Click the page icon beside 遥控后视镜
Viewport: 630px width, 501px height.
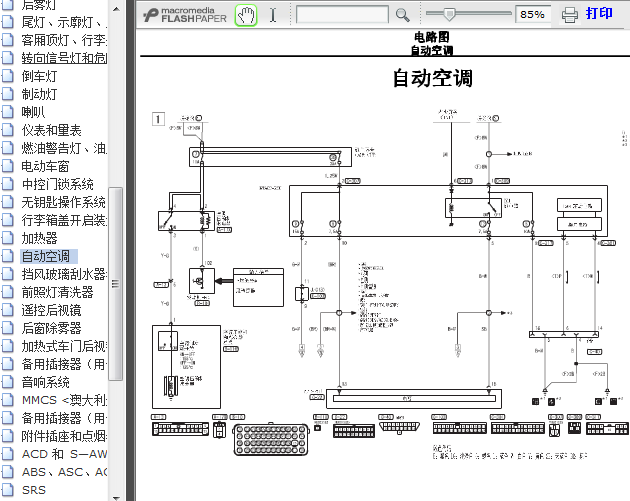(8, 310)
